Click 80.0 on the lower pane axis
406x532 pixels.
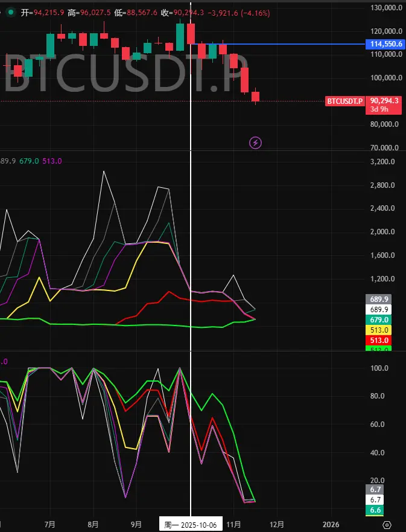(378, 396)
